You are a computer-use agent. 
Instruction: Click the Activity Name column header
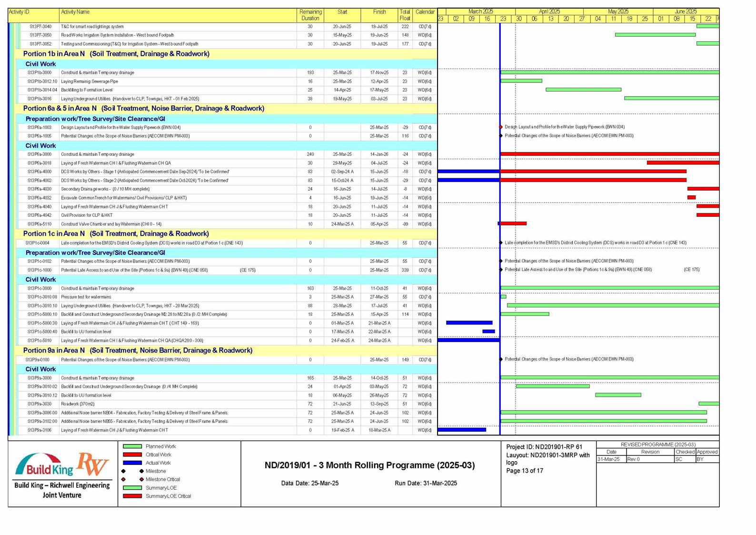coord(75,12)
